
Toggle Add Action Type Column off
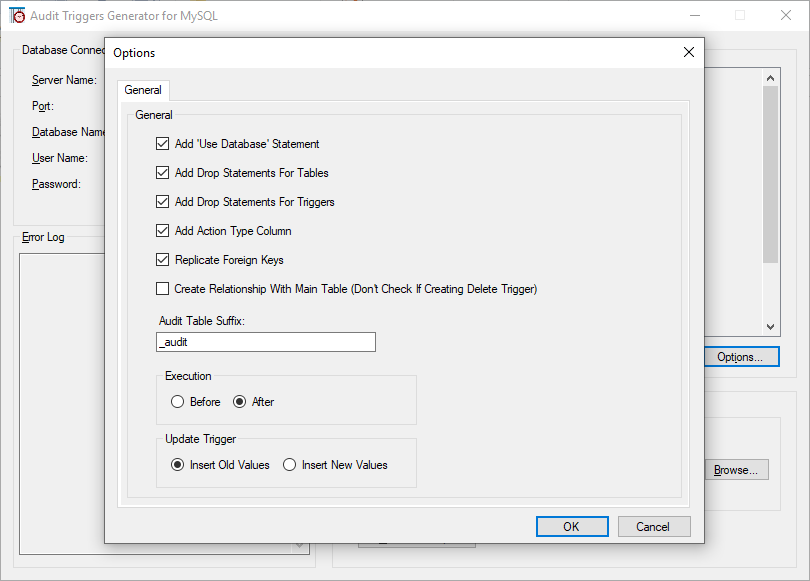click(163, 230)
